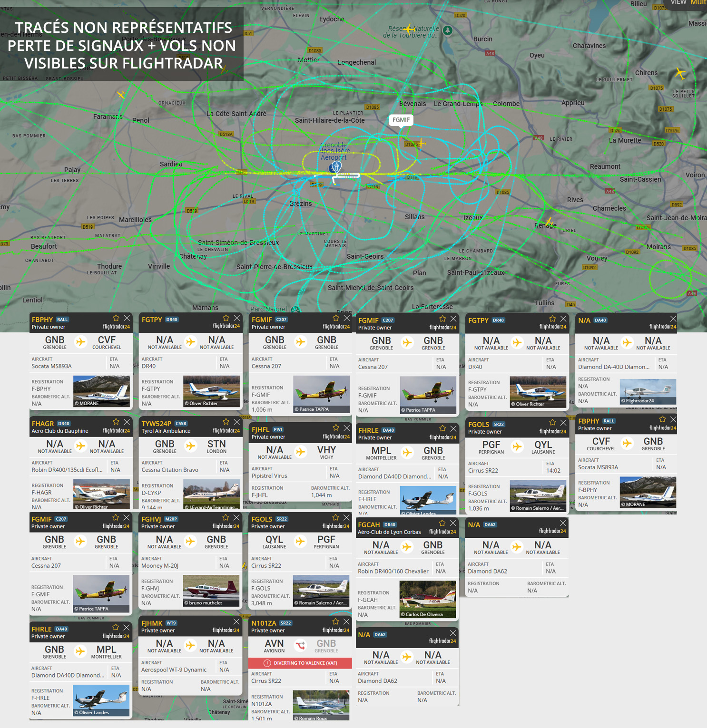This screenshot has width=707, height=728.
Task: Select the aircraft icon near Renage
Action: pyautogui.click(x=550, y=222)
